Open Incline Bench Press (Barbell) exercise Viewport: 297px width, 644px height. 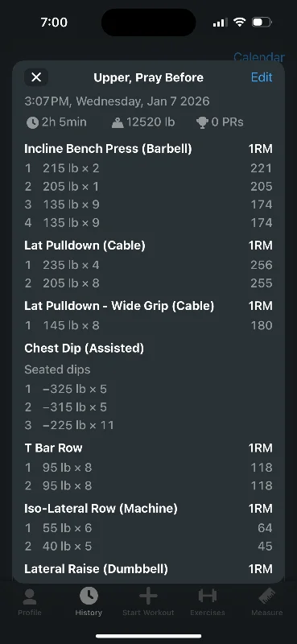click(x=108, y=149)
